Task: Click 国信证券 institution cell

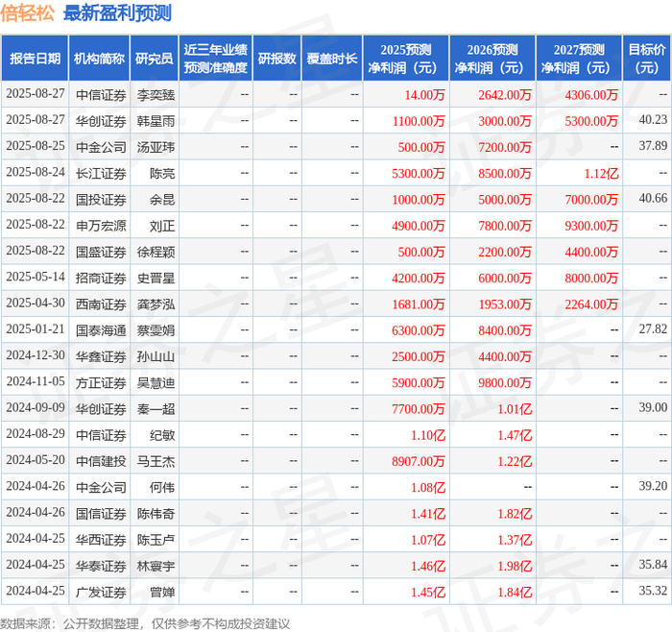Action: coord(101,514)
